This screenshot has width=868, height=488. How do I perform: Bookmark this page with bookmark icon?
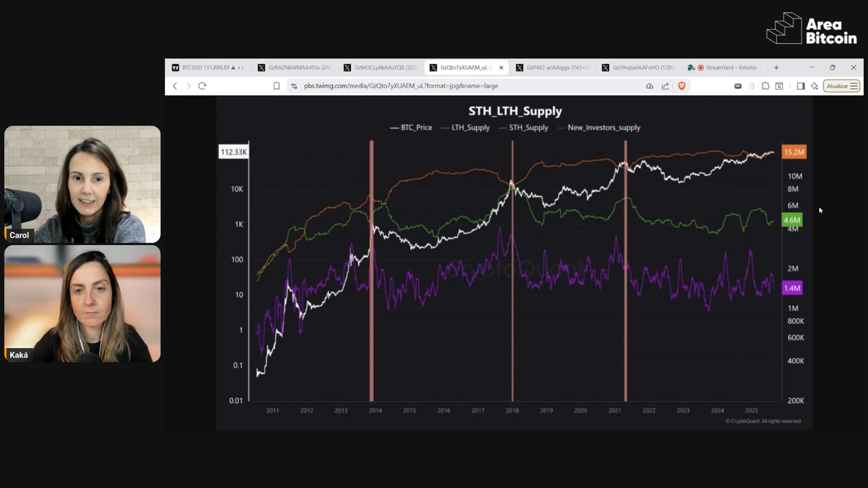pos(276,86)
